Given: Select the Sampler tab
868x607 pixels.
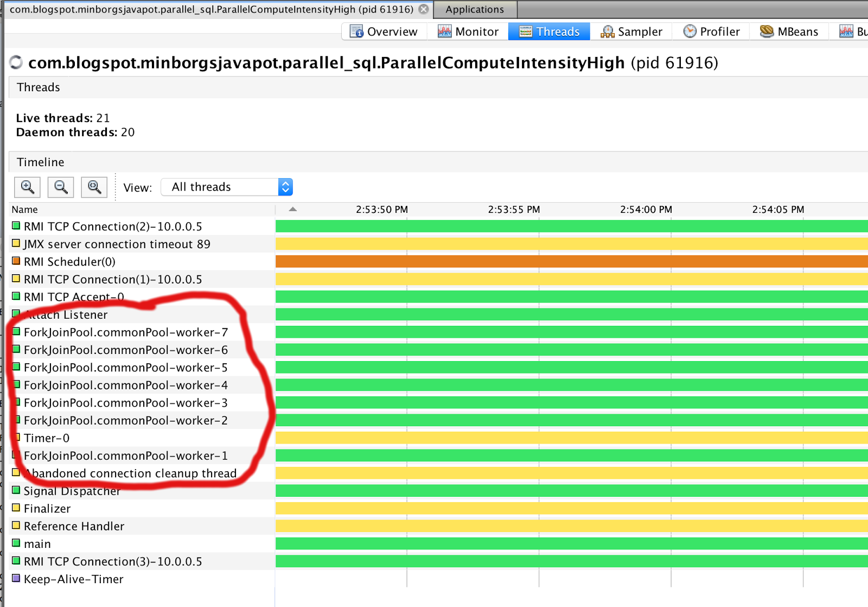Looking at the screenshot, I should click(631, 31).
